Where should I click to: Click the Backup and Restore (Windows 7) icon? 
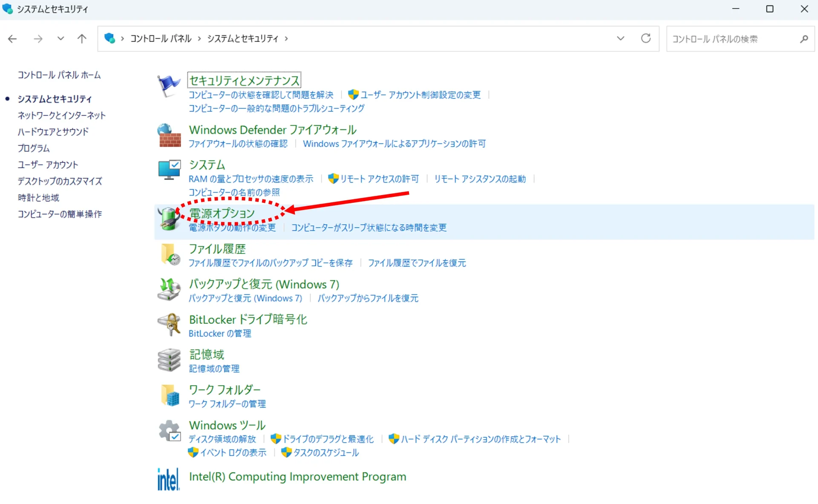click(x=169, y=289)
